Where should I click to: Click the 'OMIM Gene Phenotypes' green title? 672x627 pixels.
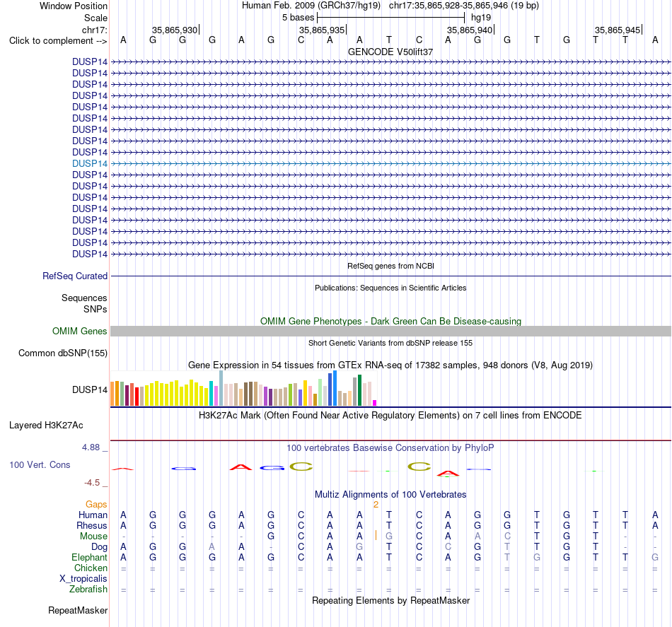coord(390,321)
